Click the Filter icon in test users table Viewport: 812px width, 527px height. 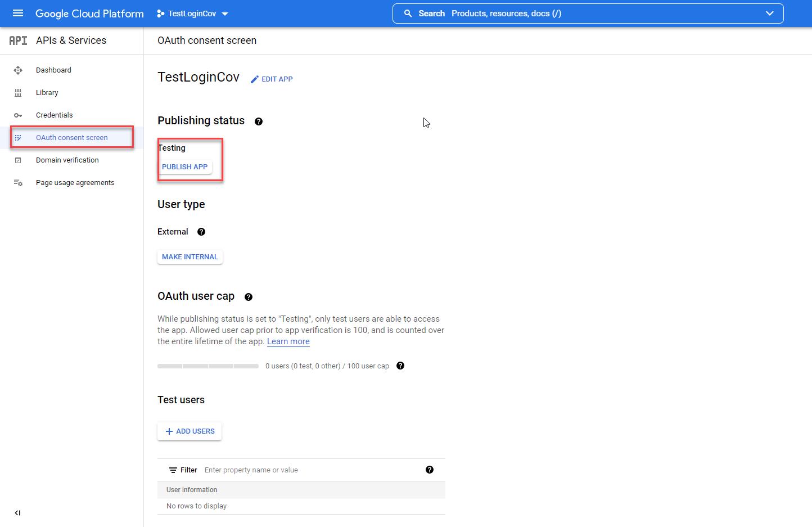(x=173, y=470)
